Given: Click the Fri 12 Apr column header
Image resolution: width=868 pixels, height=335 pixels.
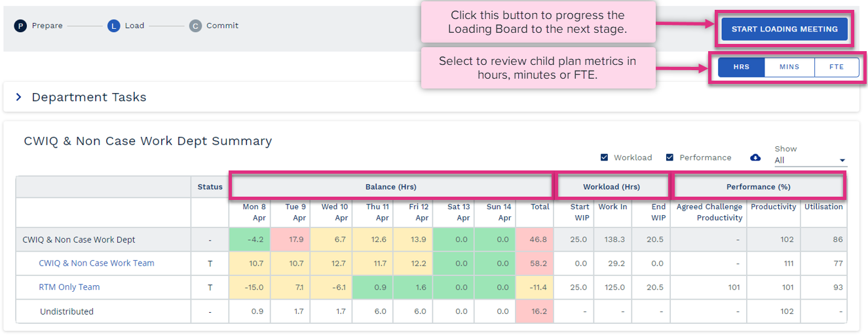Looking at the screenshot, I should 412,212.
